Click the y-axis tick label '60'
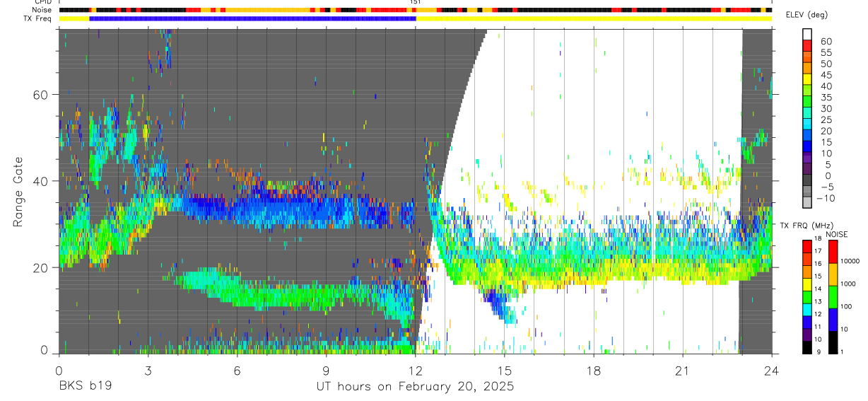This screenshot has height=401, width=868. point(41,94)
